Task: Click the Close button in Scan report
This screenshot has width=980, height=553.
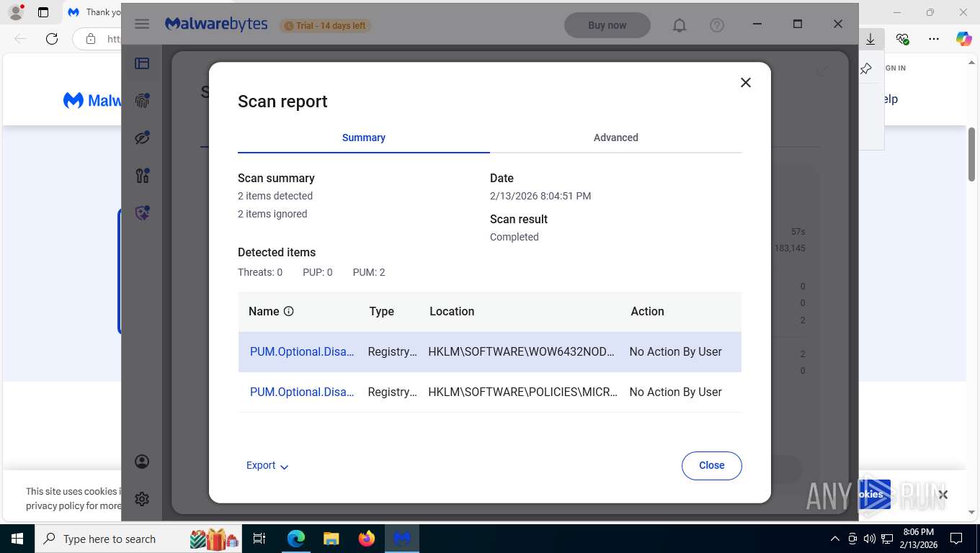Action: click(x=711, y=465)
